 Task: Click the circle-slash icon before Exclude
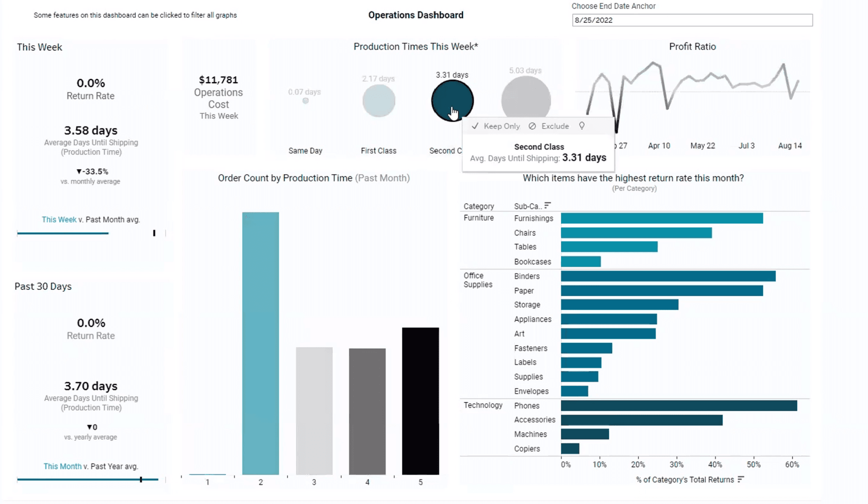532,126
